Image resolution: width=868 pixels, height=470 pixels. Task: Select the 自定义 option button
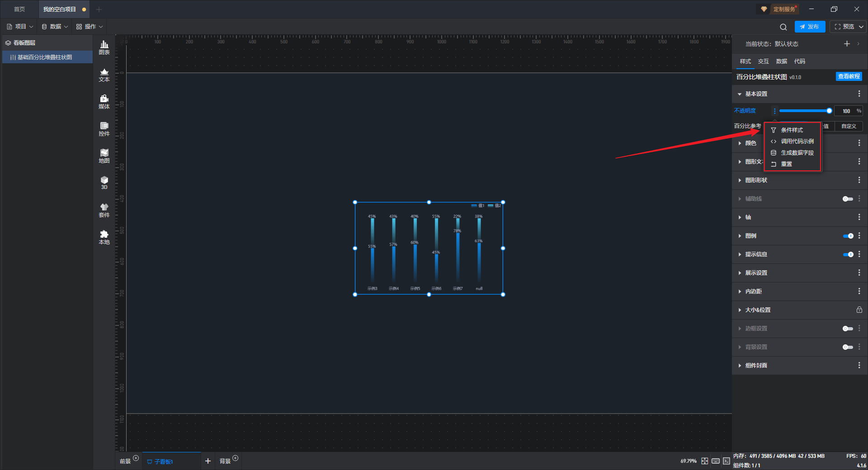[x=849, y=126]
